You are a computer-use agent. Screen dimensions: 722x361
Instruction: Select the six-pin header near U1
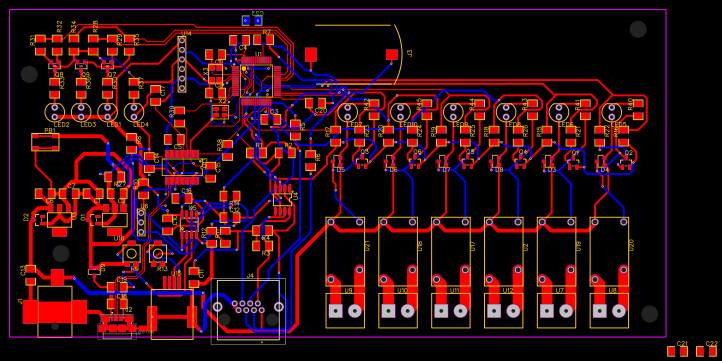tap(182, 64)
